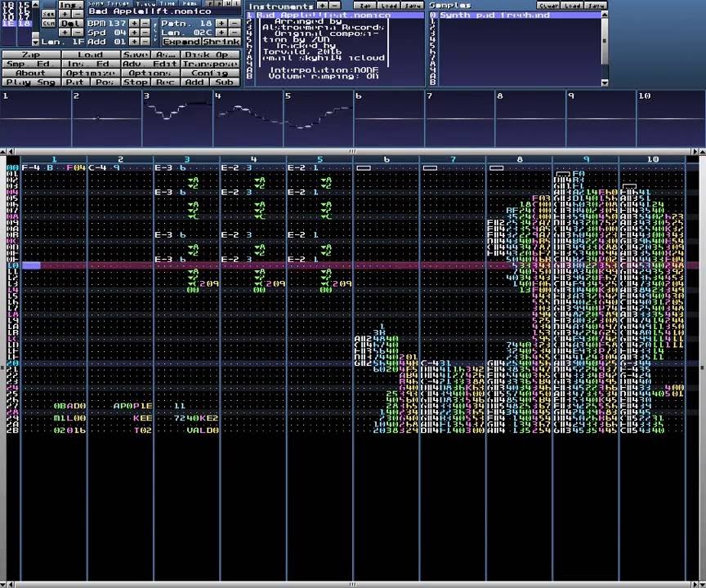The width and height of the screenshot is (706, 588).
Task: Load a sample in Samples panel
Action: 572,6
